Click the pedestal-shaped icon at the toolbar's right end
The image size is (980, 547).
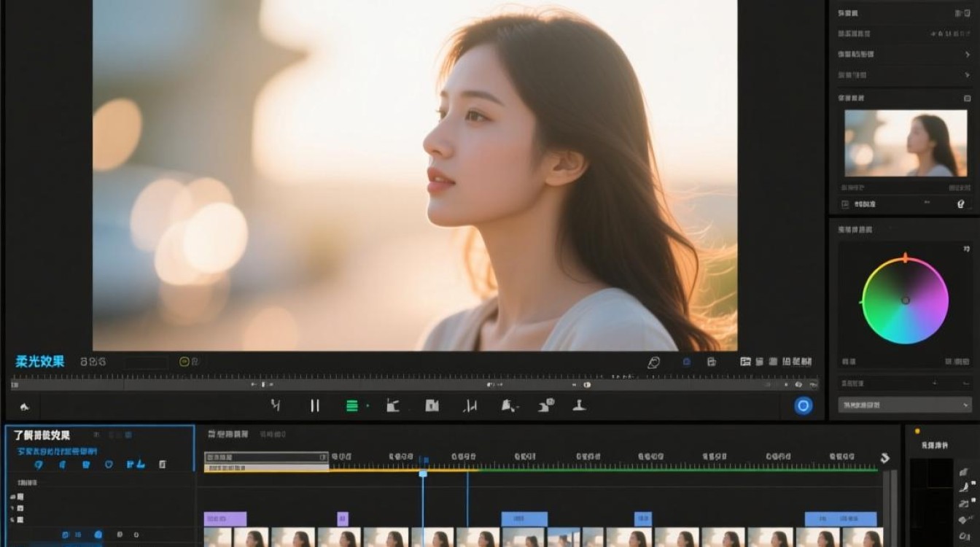tap(580, 405)
